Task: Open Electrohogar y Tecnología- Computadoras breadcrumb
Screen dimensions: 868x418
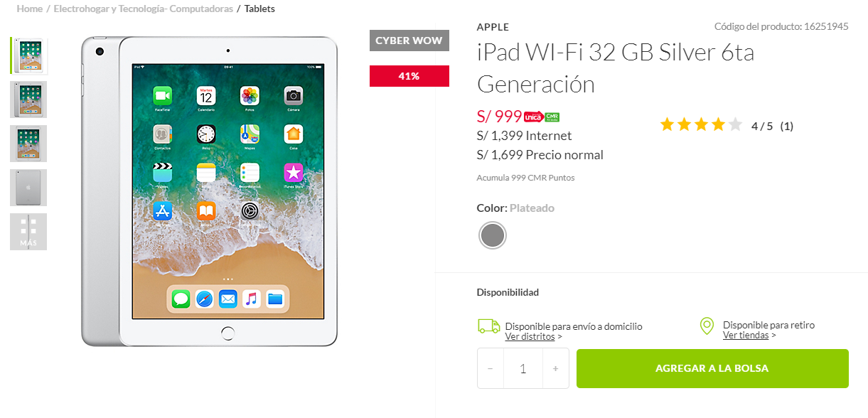Action: (144, 9)
